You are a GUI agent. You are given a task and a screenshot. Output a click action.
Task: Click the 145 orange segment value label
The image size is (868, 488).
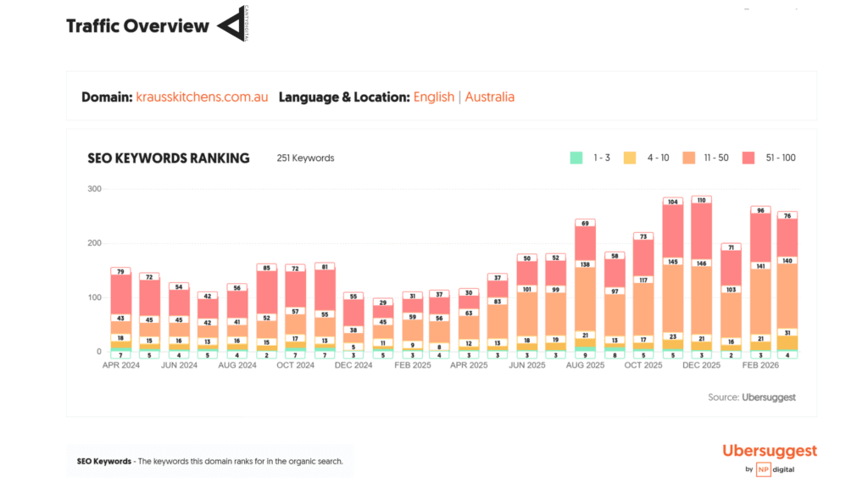point(672,262)
